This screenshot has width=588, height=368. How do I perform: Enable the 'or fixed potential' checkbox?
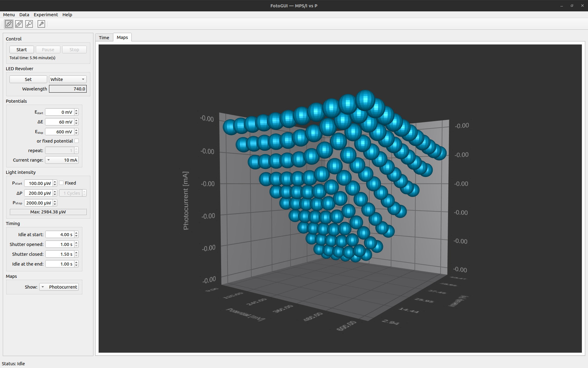(77, 141)
